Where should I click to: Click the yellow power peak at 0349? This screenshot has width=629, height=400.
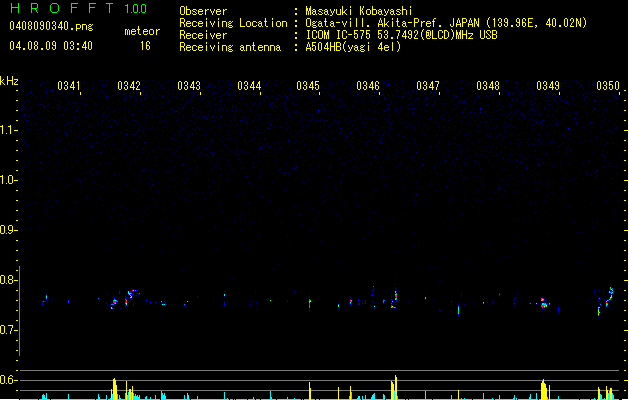(544, 389)
